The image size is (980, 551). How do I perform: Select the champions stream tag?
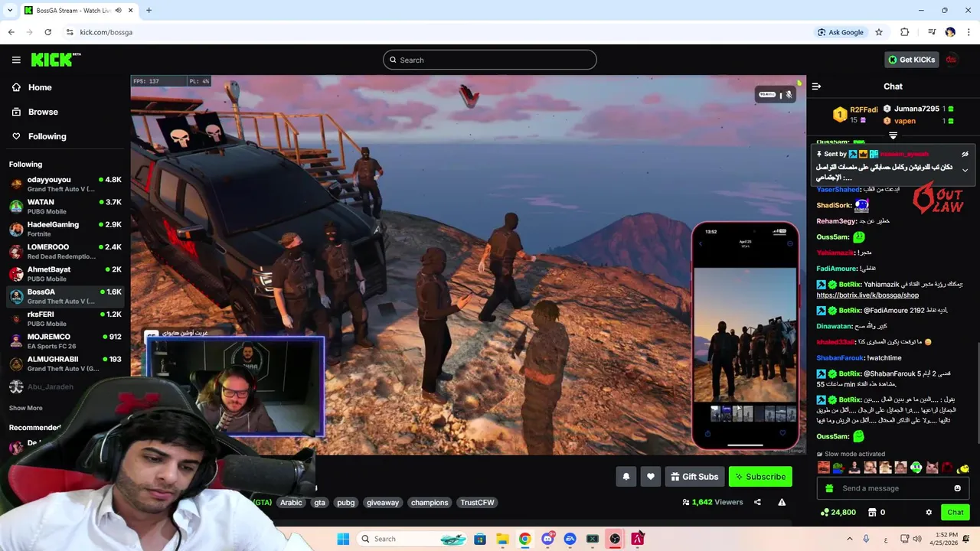click(430, 503)
